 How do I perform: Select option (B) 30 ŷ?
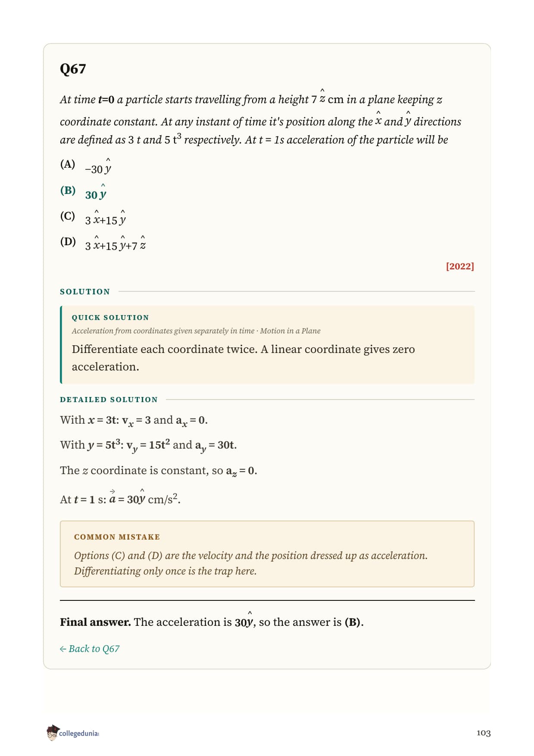point(83,191)
